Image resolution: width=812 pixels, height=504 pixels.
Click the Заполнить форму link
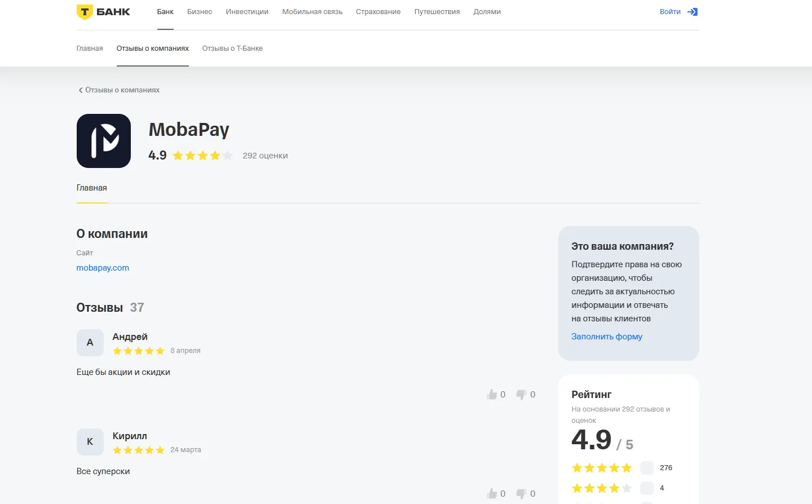607,337
